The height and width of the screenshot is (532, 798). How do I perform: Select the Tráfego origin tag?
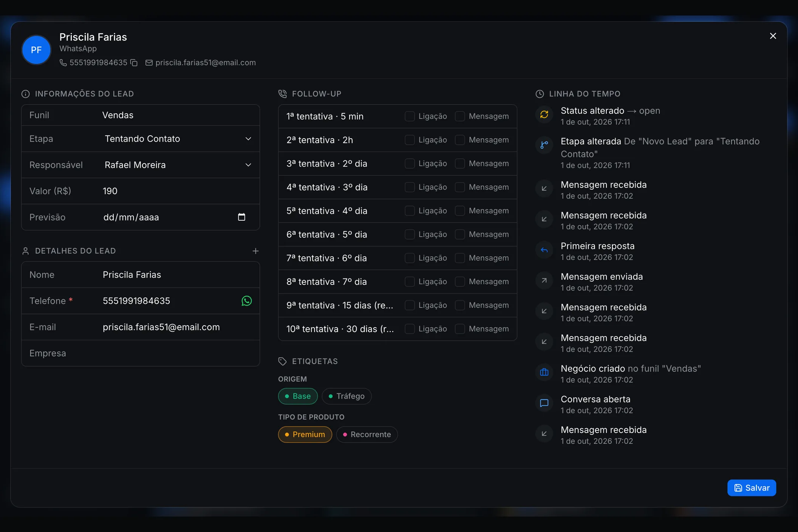pos(346,396)
